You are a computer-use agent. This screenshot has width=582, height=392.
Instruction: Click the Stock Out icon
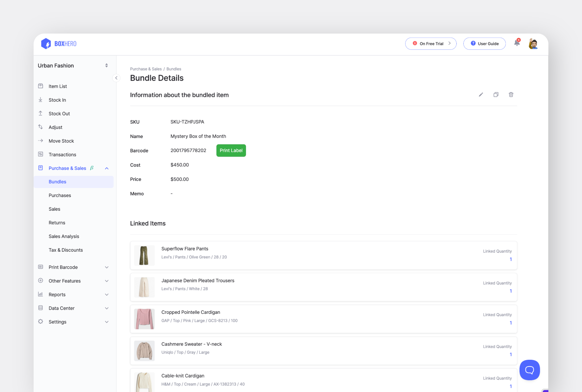coord(40,113)
